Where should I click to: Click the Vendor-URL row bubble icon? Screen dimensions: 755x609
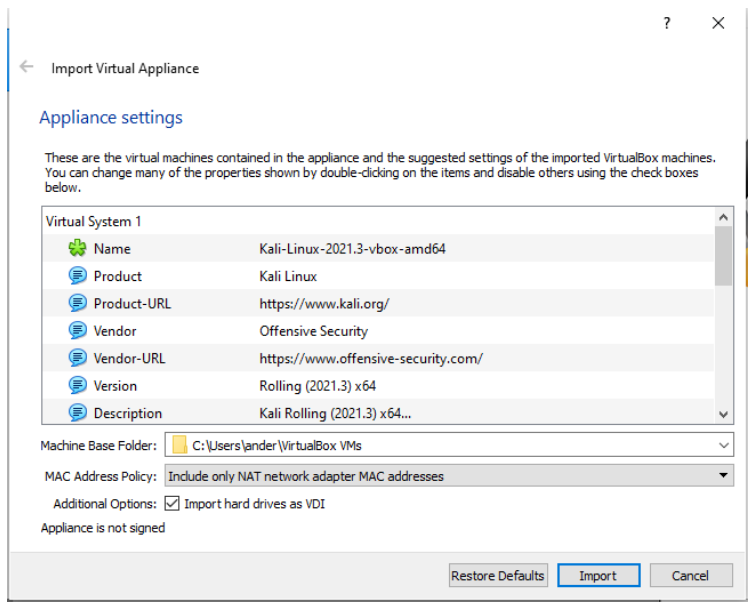[x=77, y=358]
